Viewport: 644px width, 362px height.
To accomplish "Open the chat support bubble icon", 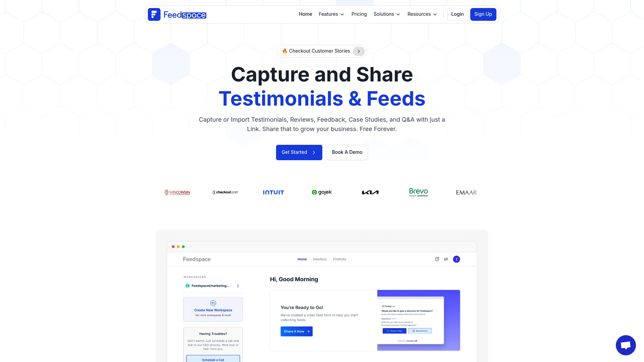I will 626,345.
